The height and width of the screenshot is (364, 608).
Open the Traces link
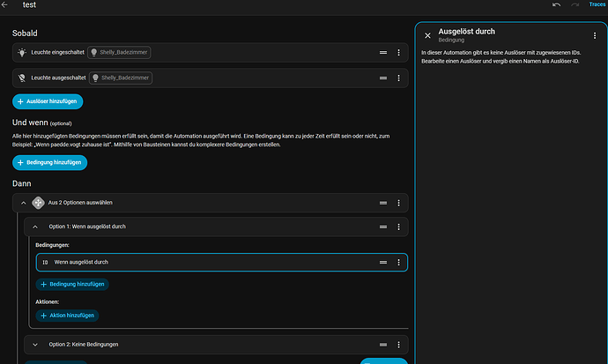click(x=597, y=4)
